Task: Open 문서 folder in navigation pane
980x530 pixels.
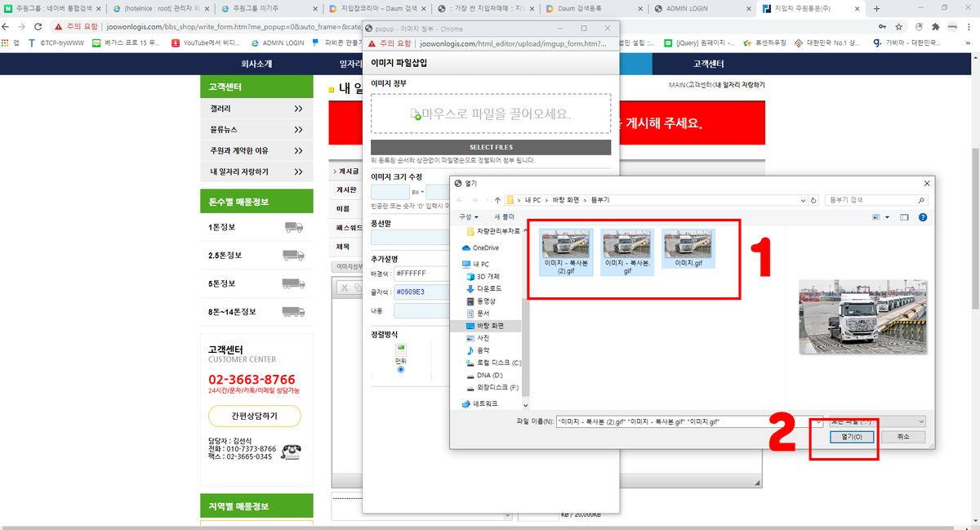Action: 477,313
